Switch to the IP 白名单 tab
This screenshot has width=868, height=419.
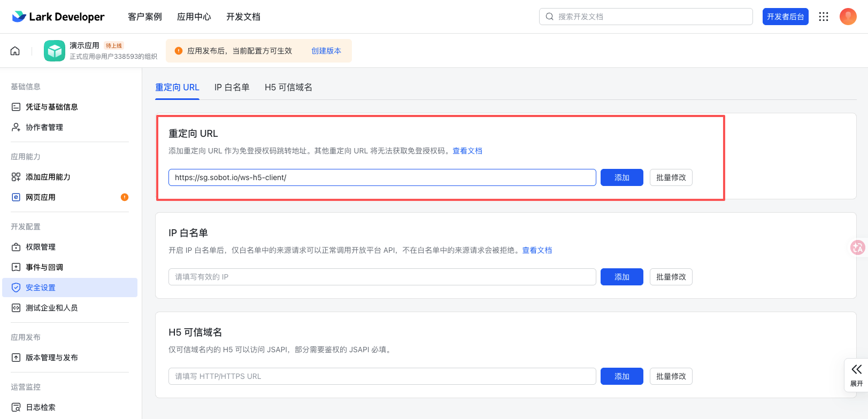point(232,87)
